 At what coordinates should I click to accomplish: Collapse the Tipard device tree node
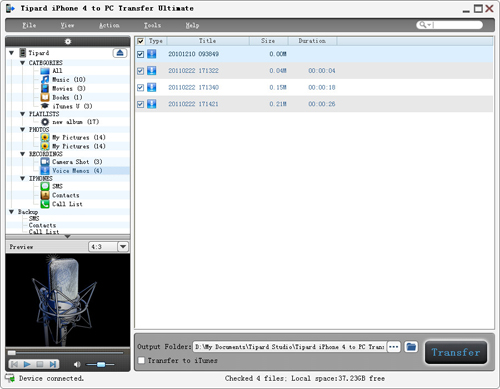click(12, 53)
